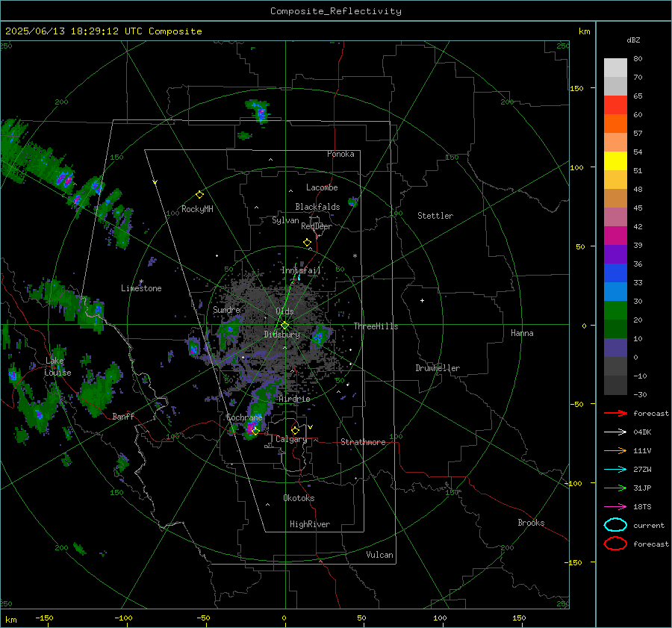Image resolution: width=672 pixels, height=628 pixels.
Task: Click the Okotoks label
Action: [299, 498]
